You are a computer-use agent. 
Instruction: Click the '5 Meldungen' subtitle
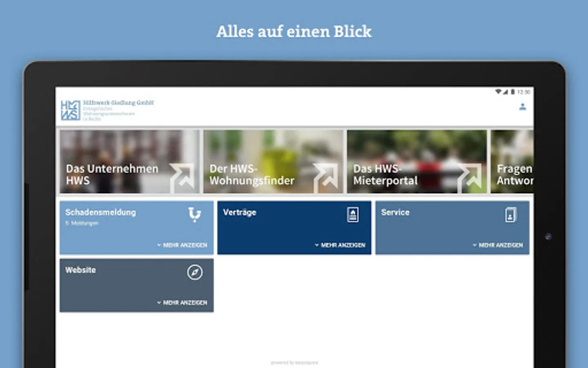click(82, 223)
